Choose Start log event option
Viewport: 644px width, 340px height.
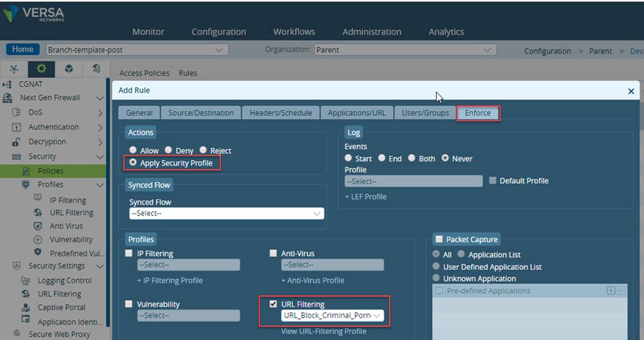pyautogui.click(x=348, y=158)
